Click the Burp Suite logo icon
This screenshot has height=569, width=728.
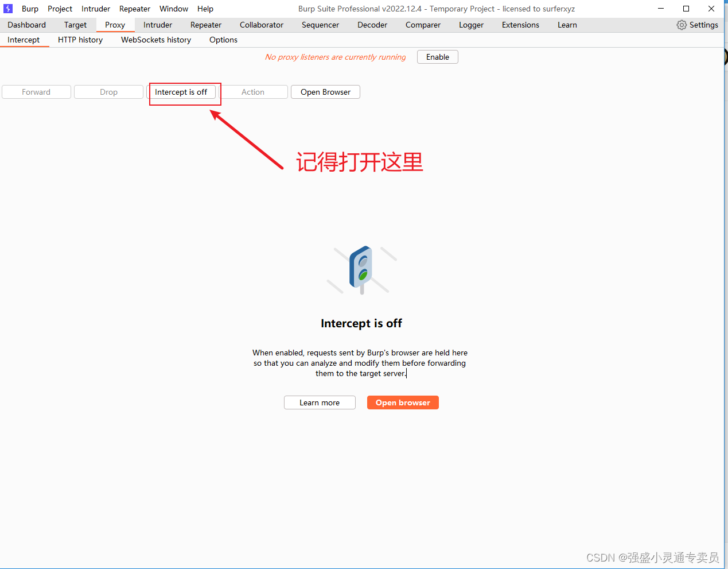pyautogui.click(x=8, y=9)
